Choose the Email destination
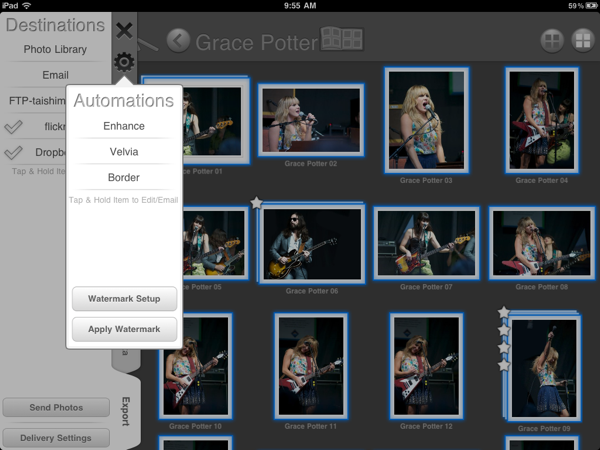This screenshot has width=600, height=450. coord(56,75)
